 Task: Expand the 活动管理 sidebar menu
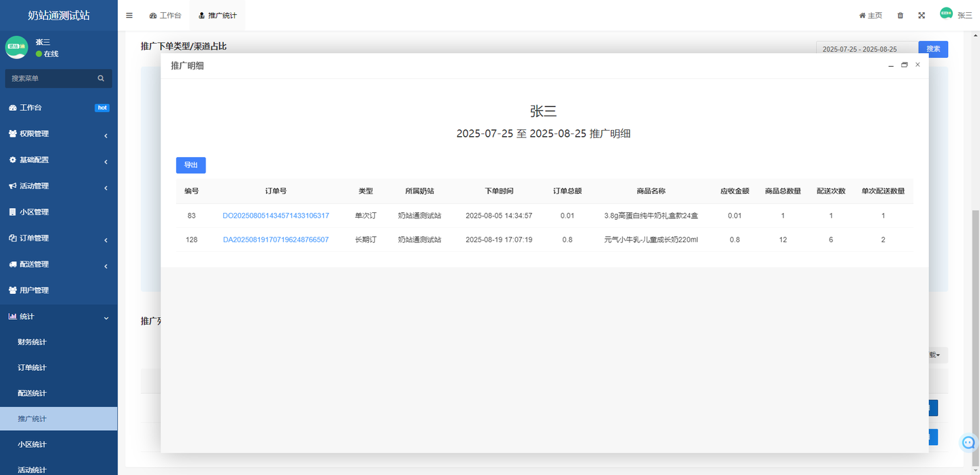pos(59,186)
